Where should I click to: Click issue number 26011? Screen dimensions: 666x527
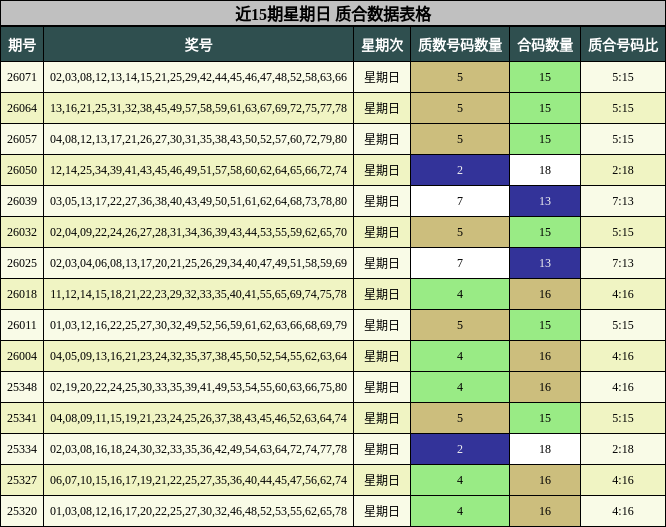[x=22, y=325]
